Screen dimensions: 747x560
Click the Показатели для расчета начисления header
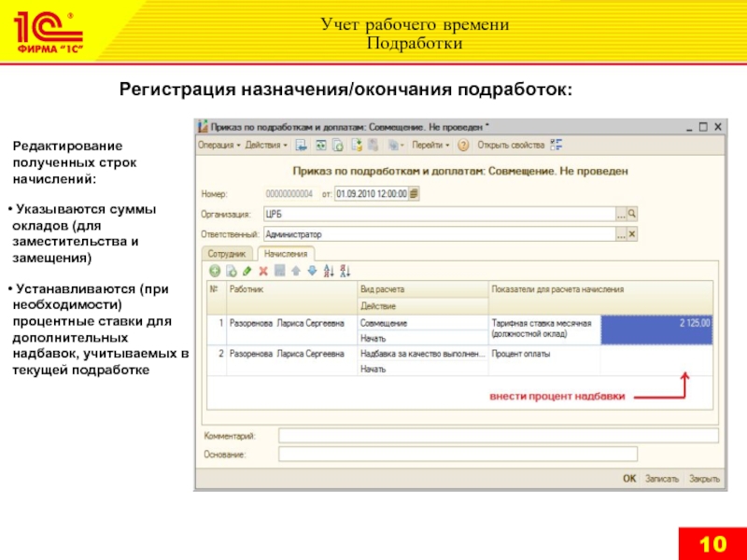600,297
